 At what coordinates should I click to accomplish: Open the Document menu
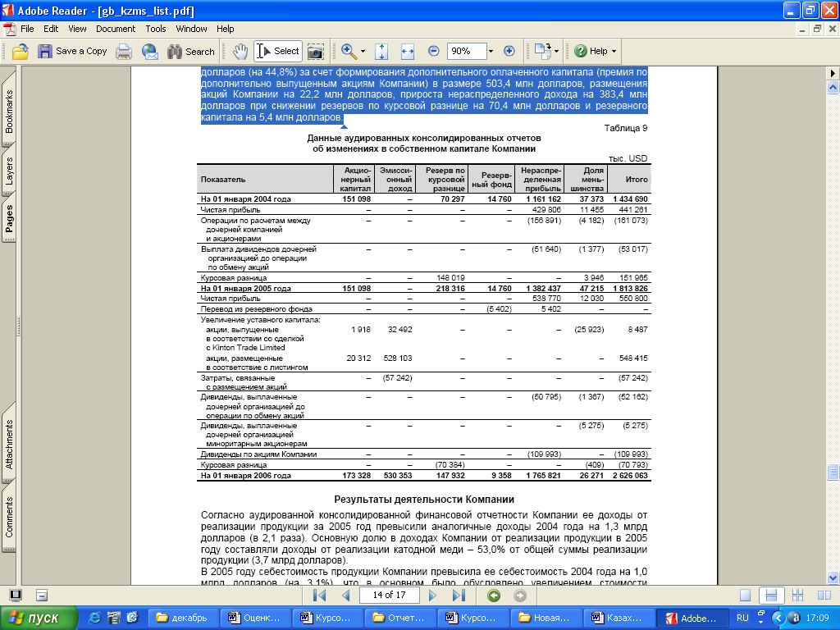tap(116, 29)
